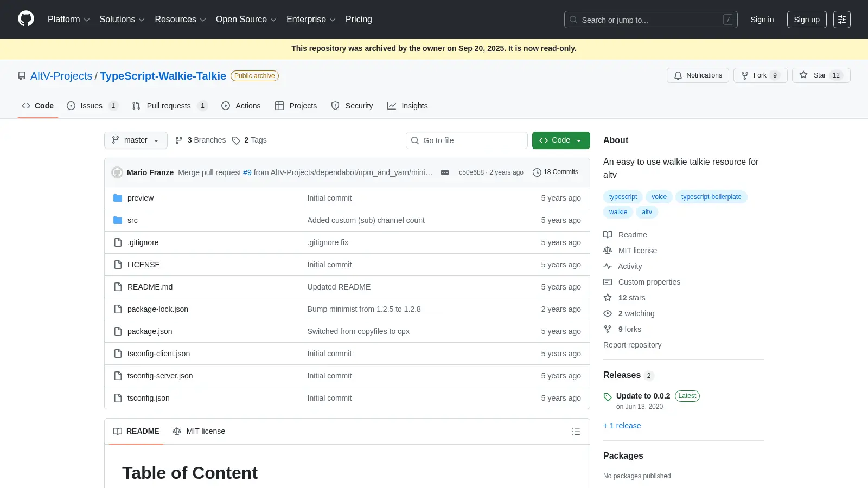The height and width of the screenshot is (488, 868).
Task: Open the green Code dropdown
Action: click(x=561, y=140)
